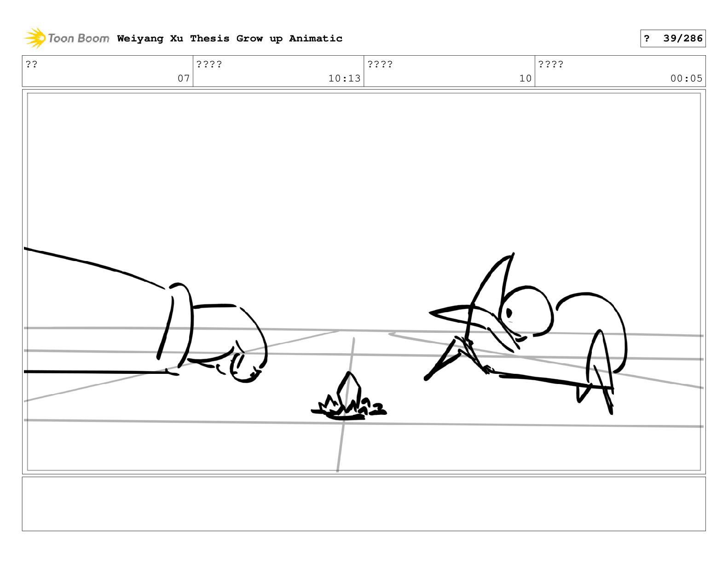
Task: Click the Toon Boom logo
Action: [67, 38]
